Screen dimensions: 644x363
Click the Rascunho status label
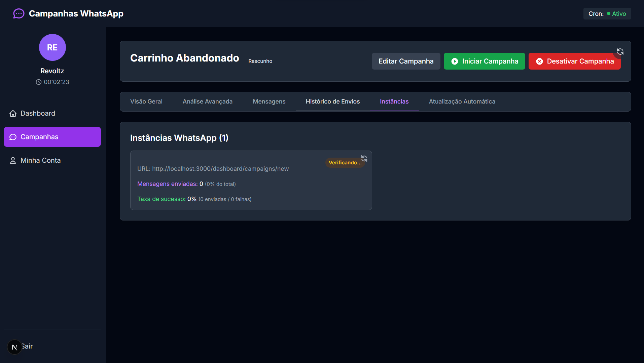tap(260, 61)
